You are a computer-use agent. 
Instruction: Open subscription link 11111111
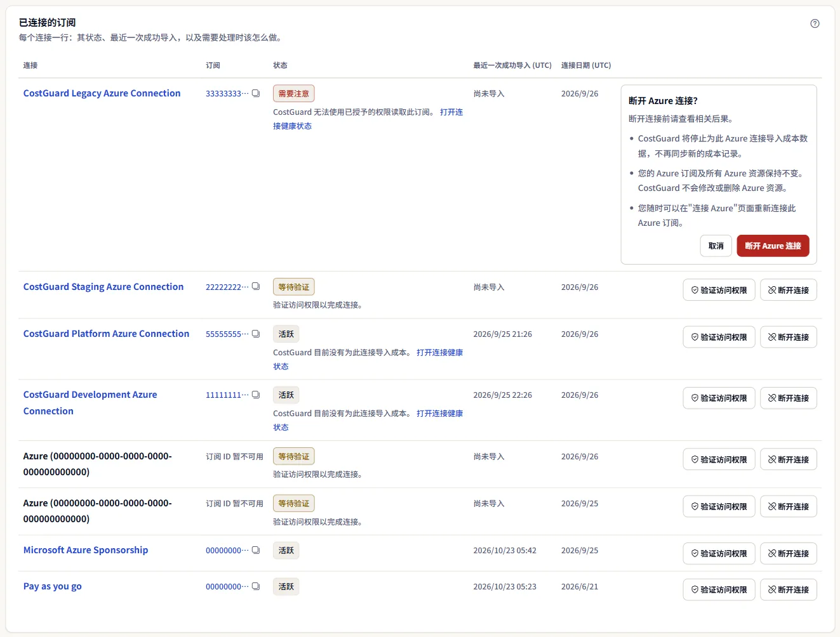click(x=227, y=395)
